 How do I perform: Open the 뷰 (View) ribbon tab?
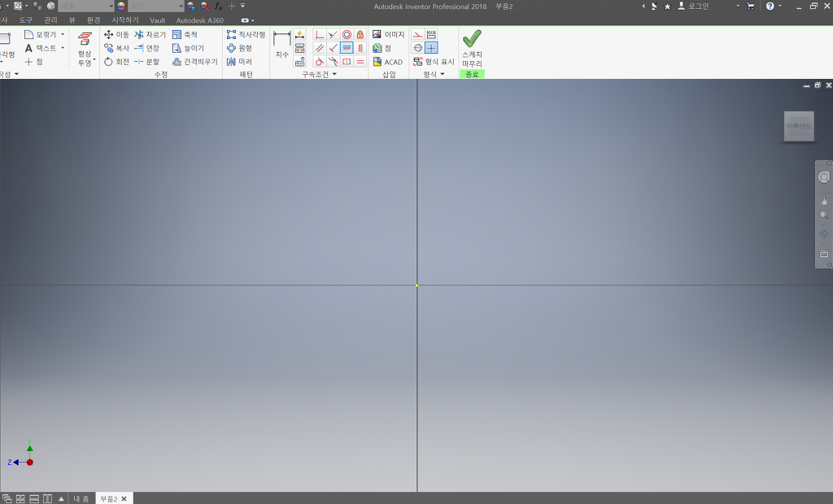[x=72, y=20]
